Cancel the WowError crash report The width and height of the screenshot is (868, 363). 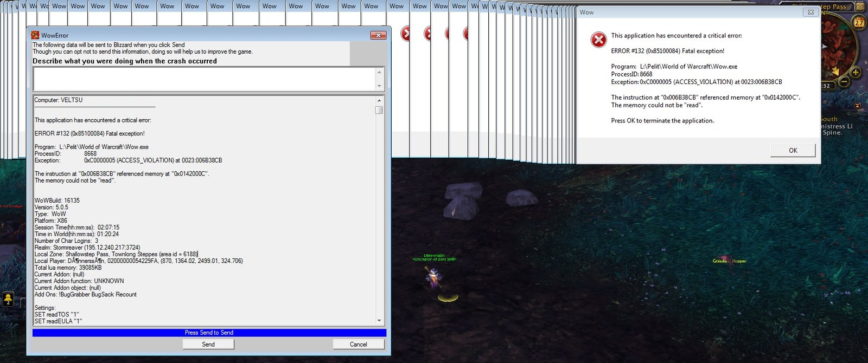(x=359, y=344)
